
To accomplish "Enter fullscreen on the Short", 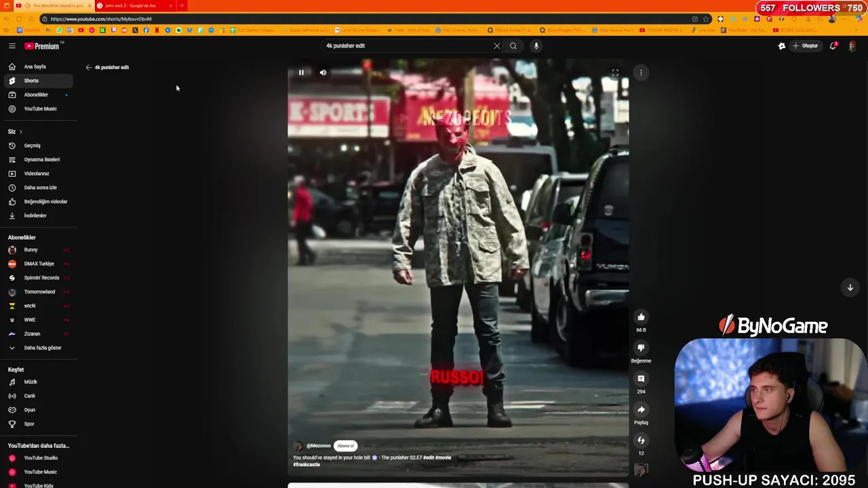I will coord(615,73).
